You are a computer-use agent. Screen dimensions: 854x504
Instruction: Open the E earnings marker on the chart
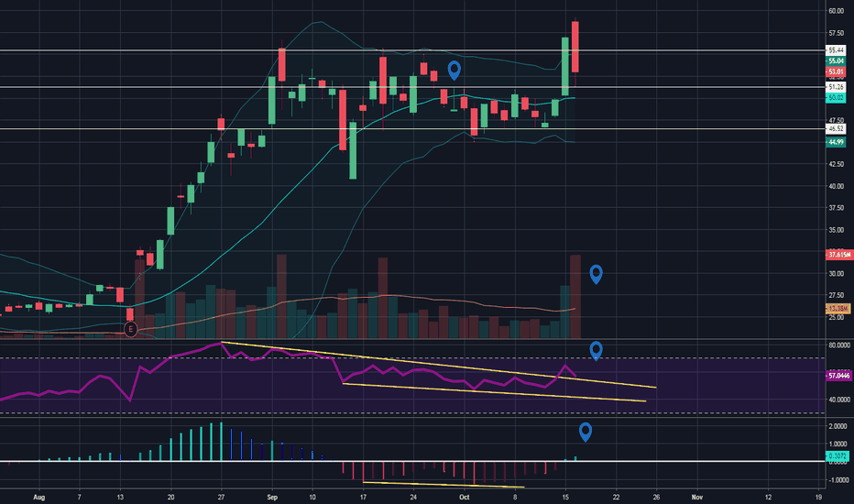tap(131, 329)
